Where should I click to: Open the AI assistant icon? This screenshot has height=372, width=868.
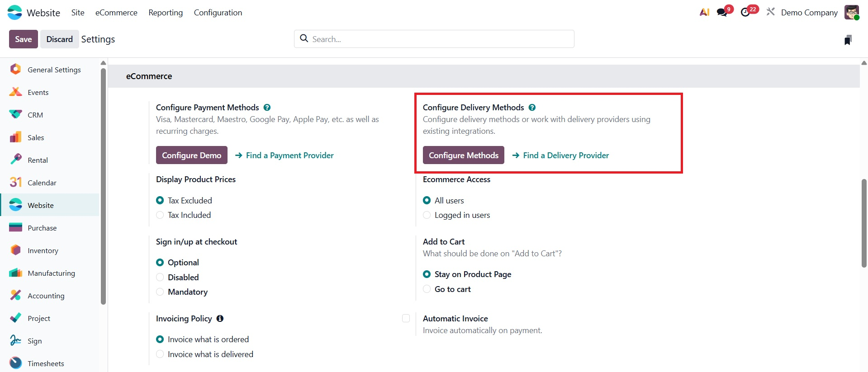[704, 12]
